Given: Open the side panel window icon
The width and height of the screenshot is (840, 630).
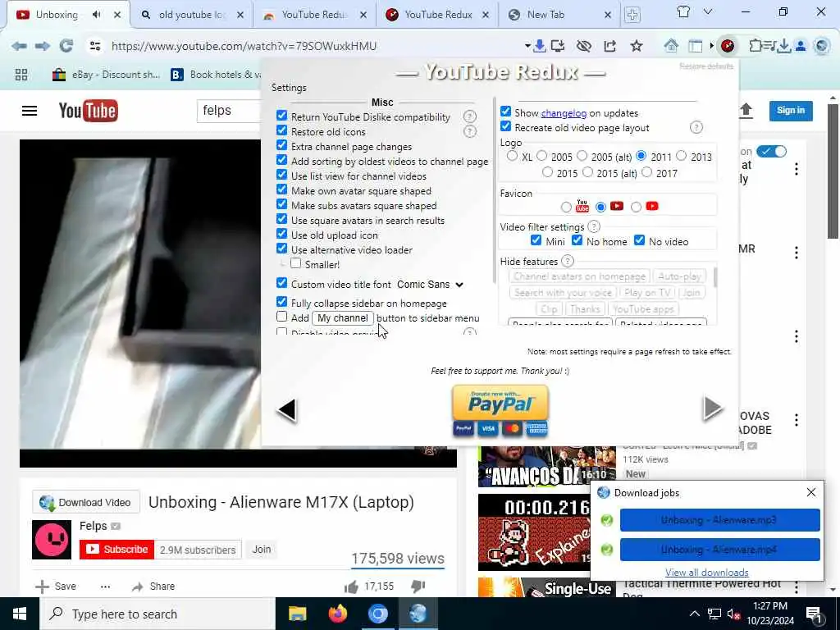Looking at the screenshot, I should click(x=696, y=46).
